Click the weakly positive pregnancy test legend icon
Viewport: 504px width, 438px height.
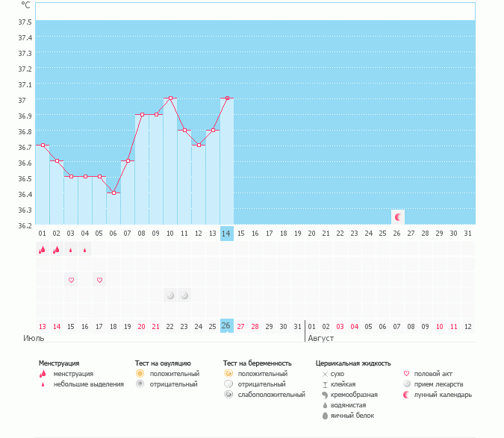click(228, 394)
